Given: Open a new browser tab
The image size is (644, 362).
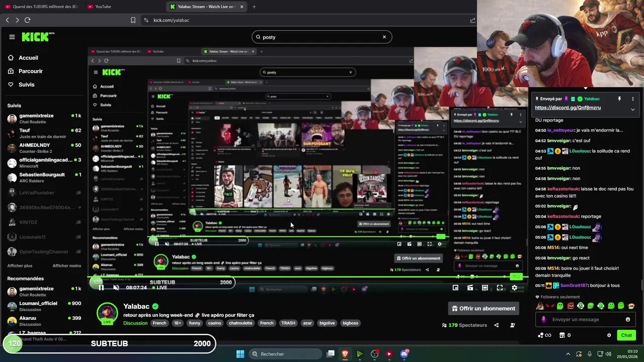Looking at the screenshot, I should pyautogui.click(x=254, y=7).
